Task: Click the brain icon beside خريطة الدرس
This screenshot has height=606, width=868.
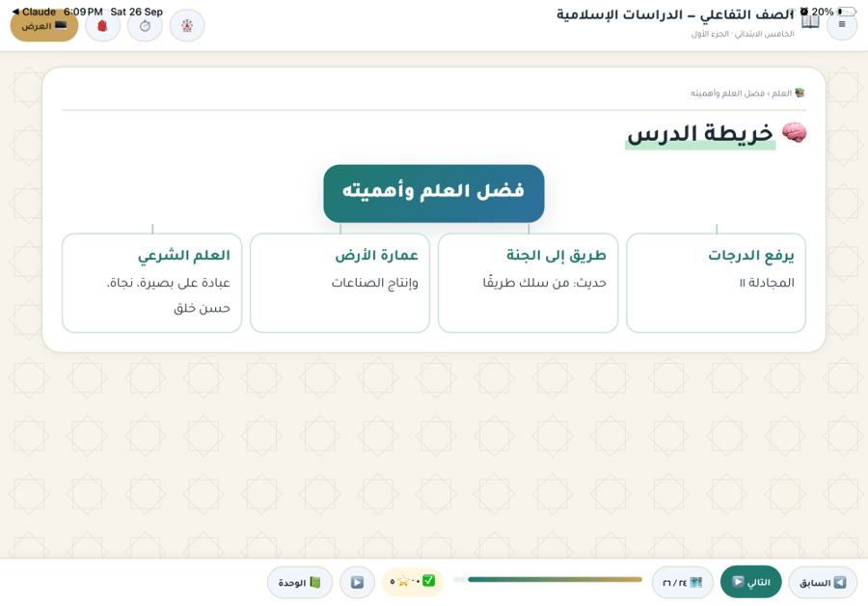Action: tap(794, 133)
